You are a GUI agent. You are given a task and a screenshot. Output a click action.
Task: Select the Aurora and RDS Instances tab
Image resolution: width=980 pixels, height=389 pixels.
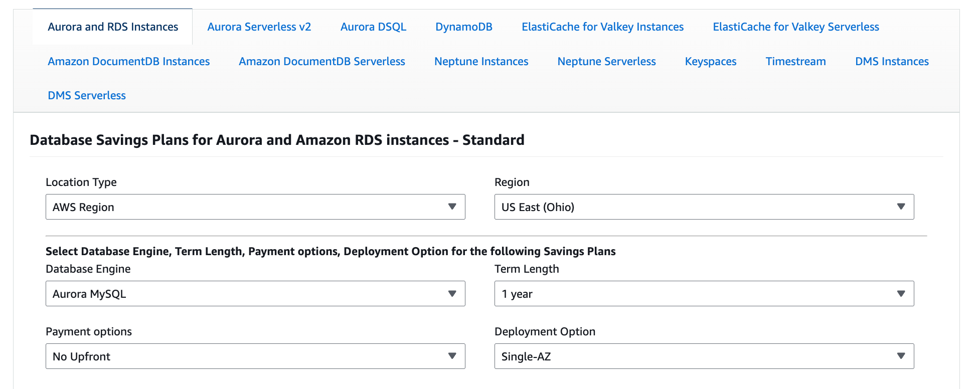[x=113, y=27]
